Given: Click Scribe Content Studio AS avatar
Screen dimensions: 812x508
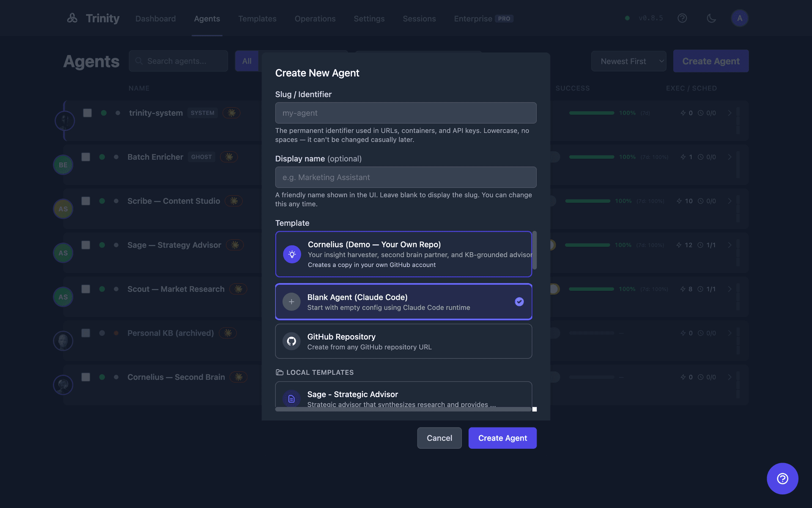Looking at the screenshot, I should point(63,209).
